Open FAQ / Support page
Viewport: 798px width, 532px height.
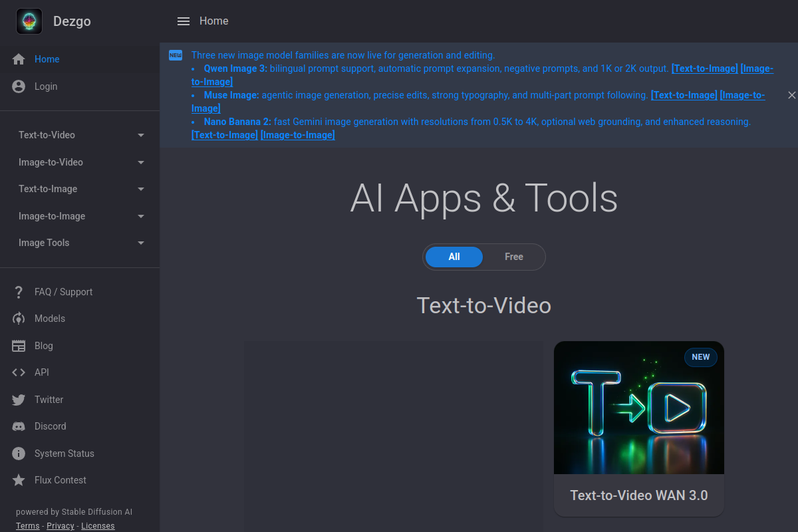click(63, 292)
